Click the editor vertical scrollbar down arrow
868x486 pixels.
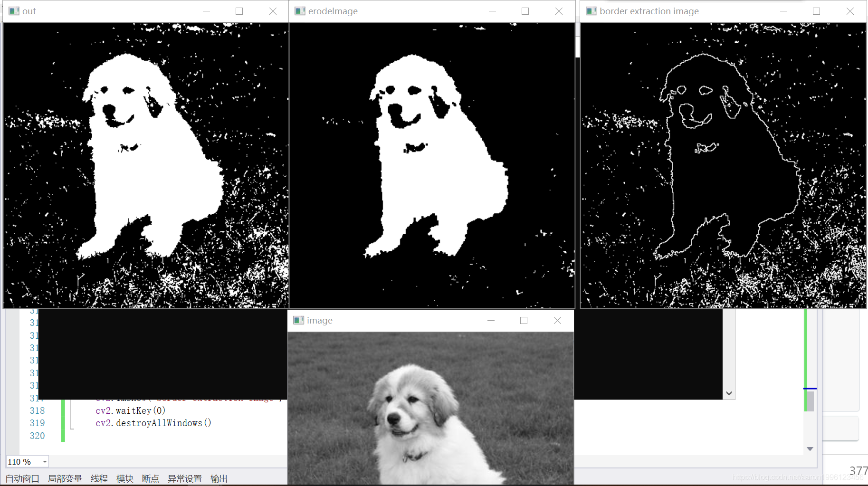pos(810,449)
